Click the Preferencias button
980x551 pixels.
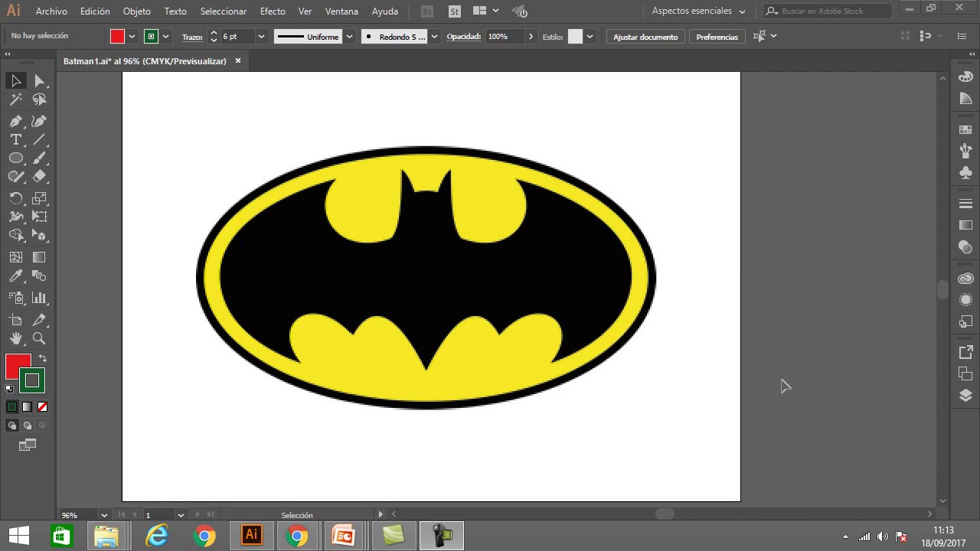click(717, 37)
